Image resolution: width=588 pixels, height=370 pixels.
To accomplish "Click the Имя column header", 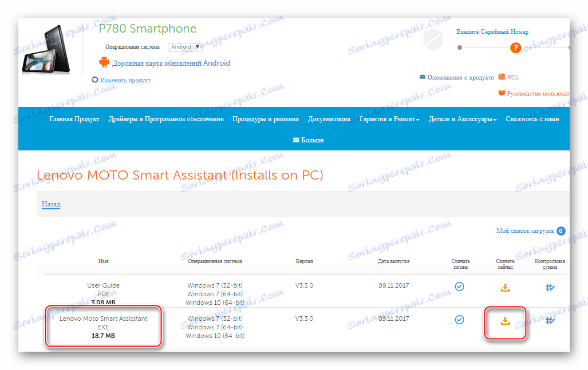I will [x=103, y=261].
